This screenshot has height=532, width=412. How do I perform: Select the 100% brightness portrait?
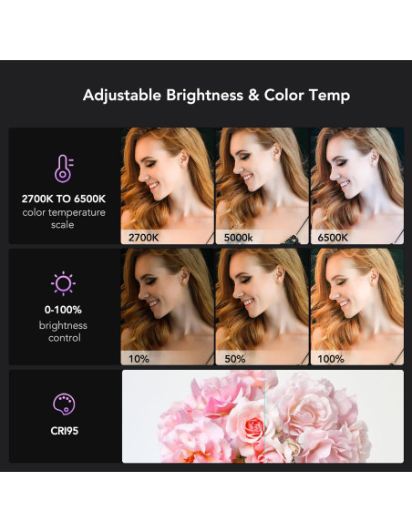357,307
